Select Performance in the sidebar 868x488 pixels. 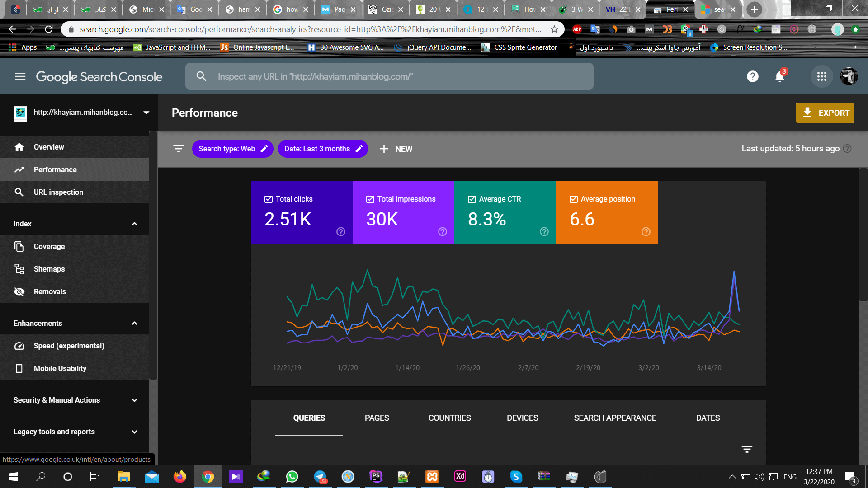[x=74, y=169]
